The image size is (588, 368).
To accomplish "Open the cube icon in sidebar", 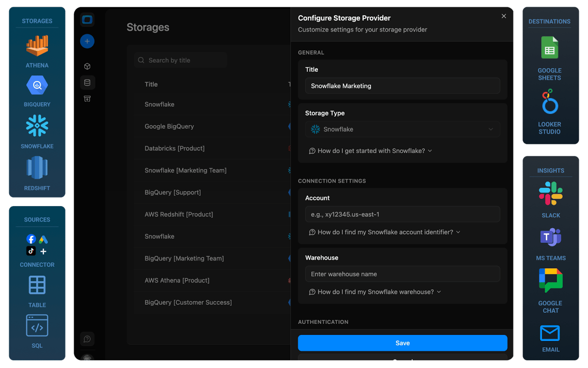I will 87,66.
